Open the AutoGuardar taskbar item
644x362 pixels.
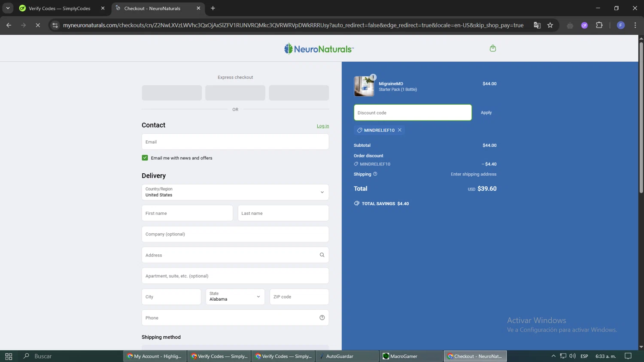(x=347, y=356)
